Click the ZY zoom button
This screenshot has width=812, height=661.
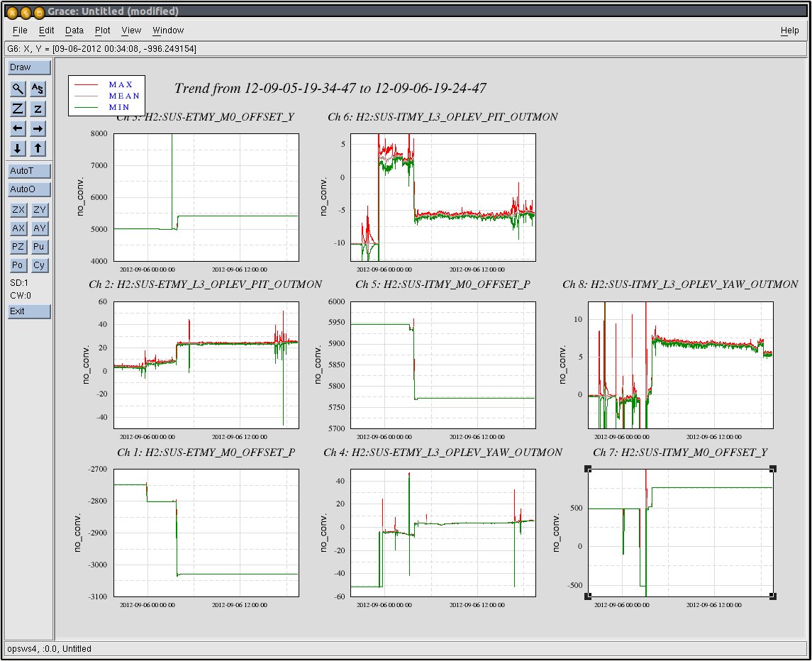39,210
